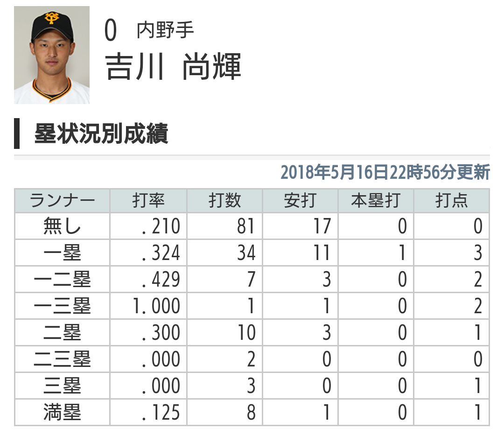
Task: Select the 一三塁 row label
Action: (x=62, y=307)
